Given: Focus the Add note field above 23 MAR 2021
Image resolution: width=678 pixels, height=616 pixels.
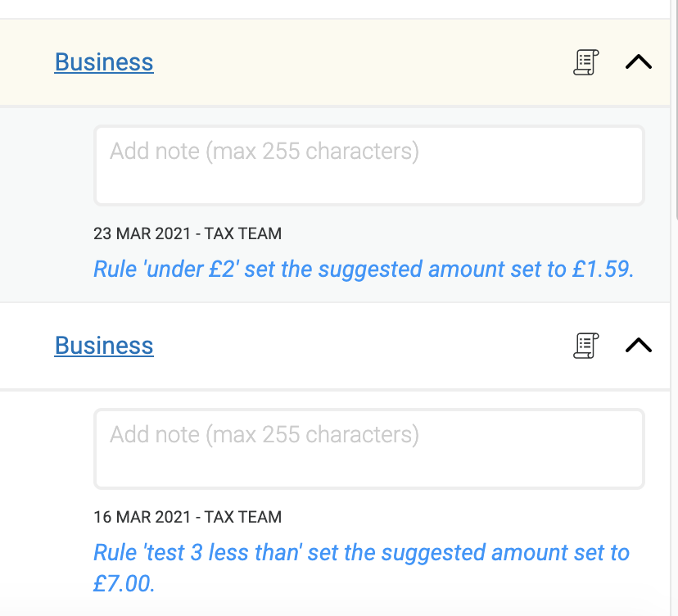Looking at the screenshot, I should pyautogui.click(x=368, y=165).
